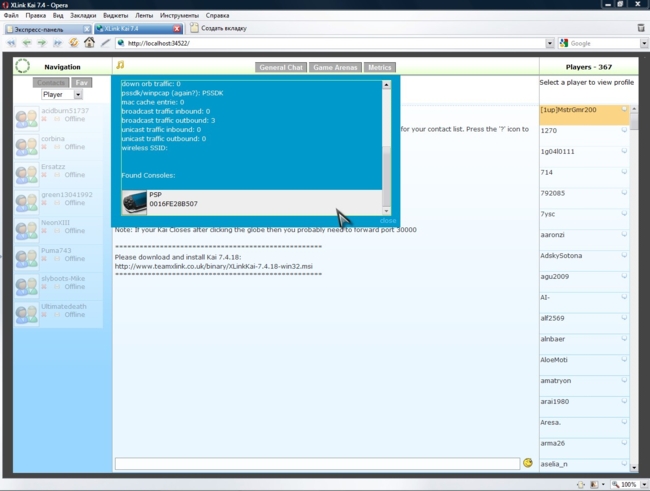Show the Contacts list
The width and height of the screenshot is (650, 491).
pyautogui.click(x=51, y=83)
